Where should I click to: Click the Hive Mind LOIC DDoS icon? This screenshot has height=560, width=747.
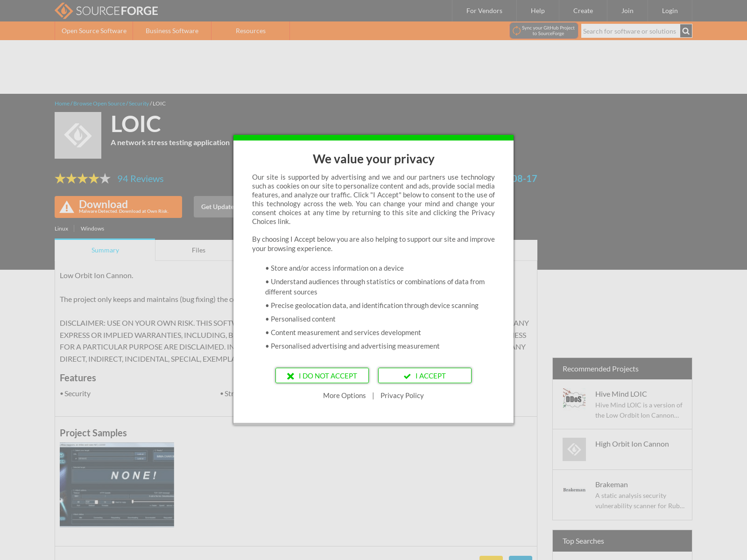pos(574,398)
